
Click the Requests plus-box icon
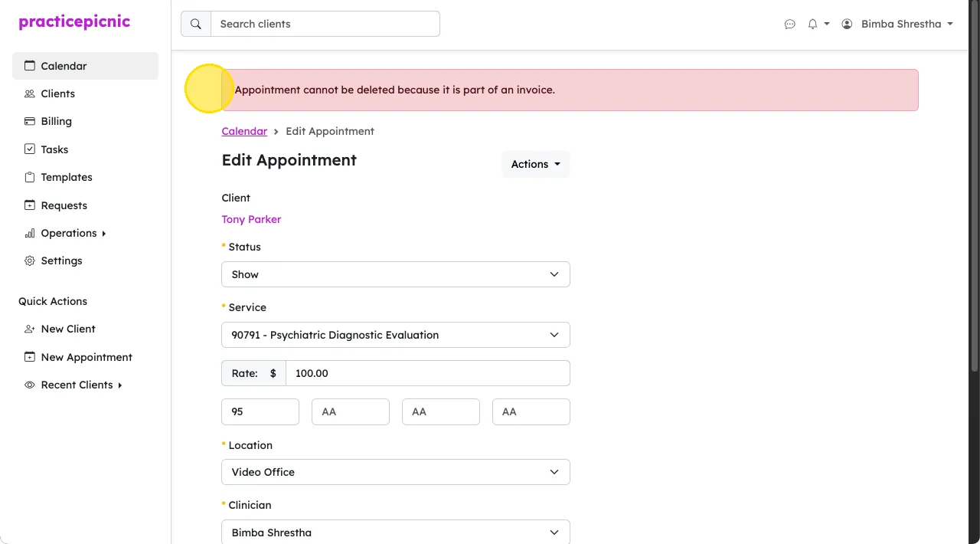(x=30, y=205)
